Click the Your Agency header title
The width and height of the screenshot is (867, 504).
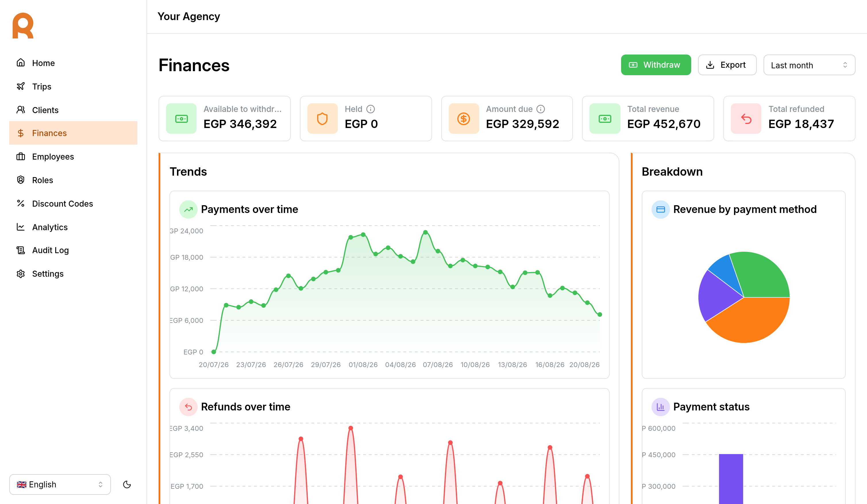coord(188,16)
